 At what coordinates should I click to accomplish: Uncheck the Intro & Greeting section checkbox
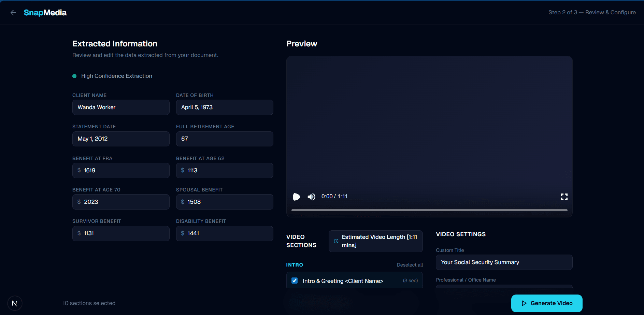pos(294,281)
